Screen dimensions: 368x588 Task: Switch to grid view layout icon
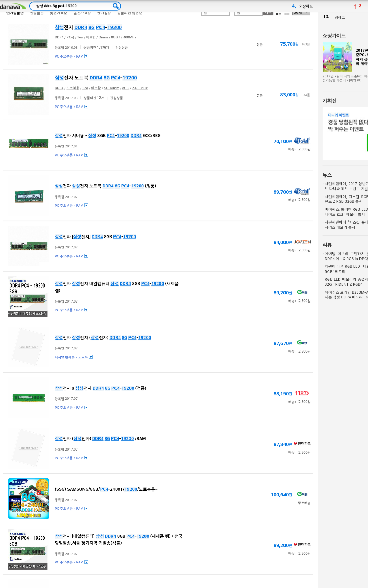287,14
